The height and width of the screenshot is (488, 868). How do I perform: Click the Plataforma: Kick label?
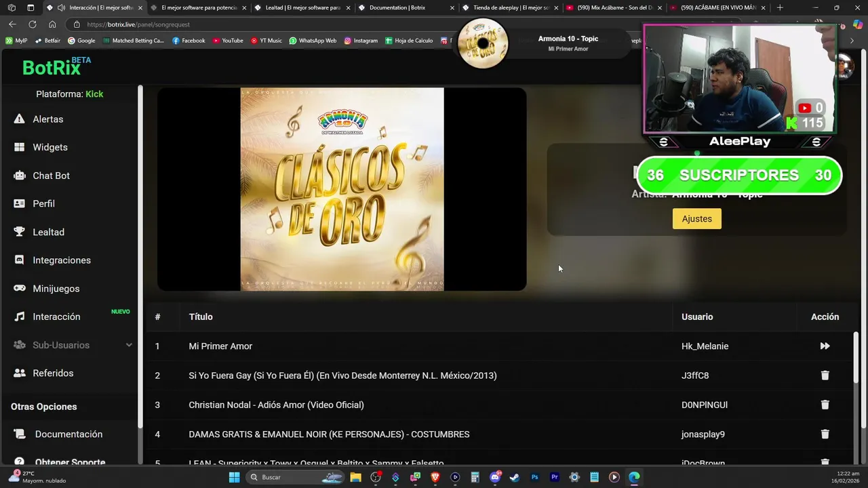70,94
